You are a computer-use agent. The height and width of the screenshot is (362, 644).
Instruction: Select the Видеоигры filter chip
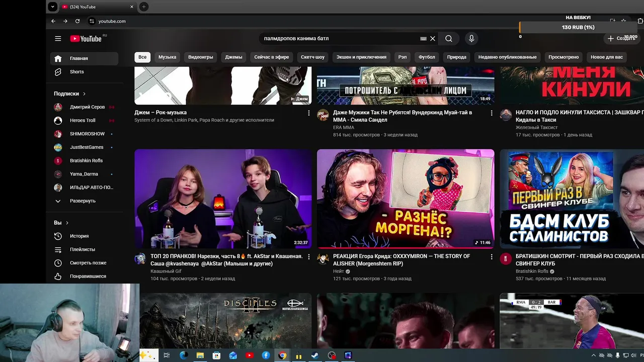[x=201, y=57]
